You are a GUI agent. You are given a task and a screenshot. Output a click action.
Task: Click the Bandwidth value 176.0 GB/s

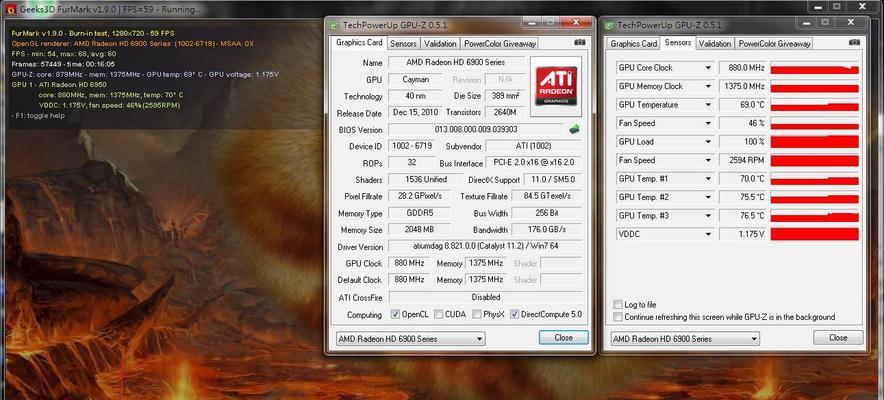point(546,229)
